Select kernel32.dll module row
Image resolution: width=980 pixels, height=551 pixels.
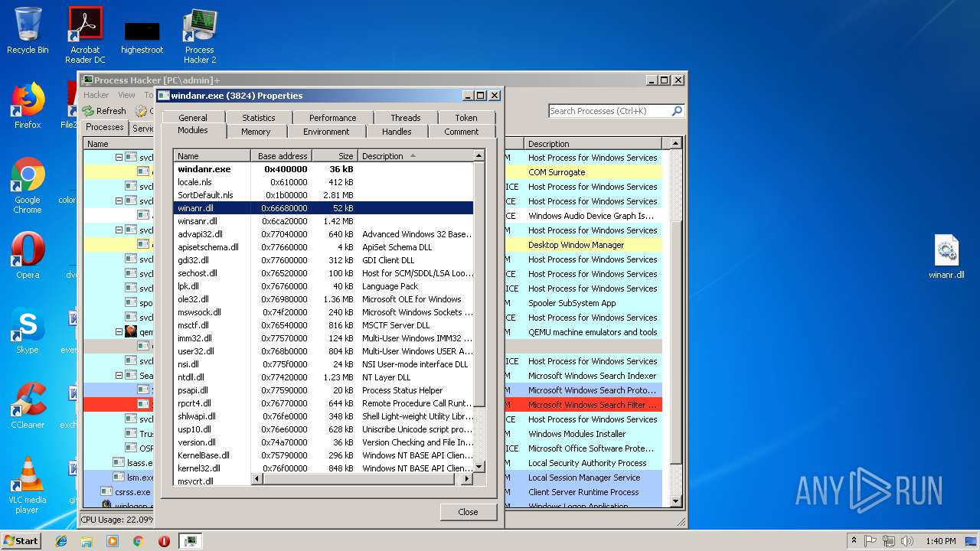click(x=323, y=468)
